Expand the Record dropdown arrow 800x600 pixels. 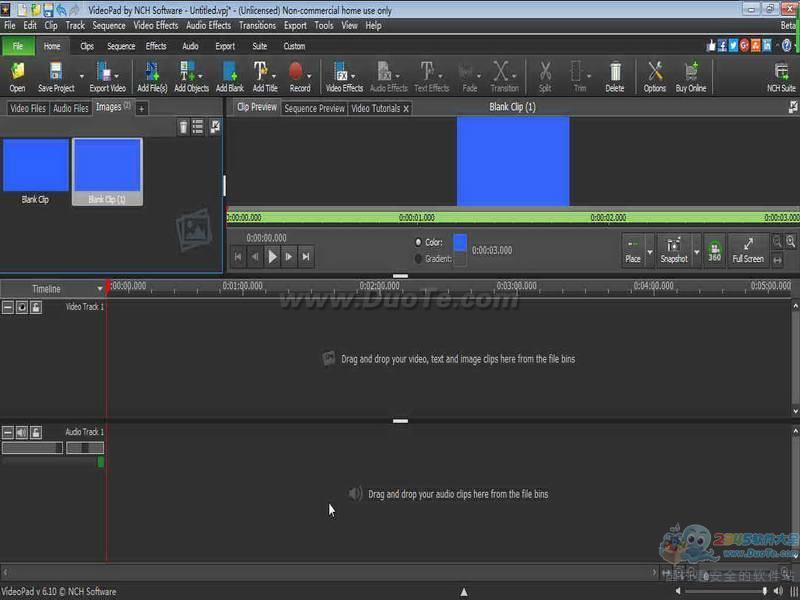(309, 76)
